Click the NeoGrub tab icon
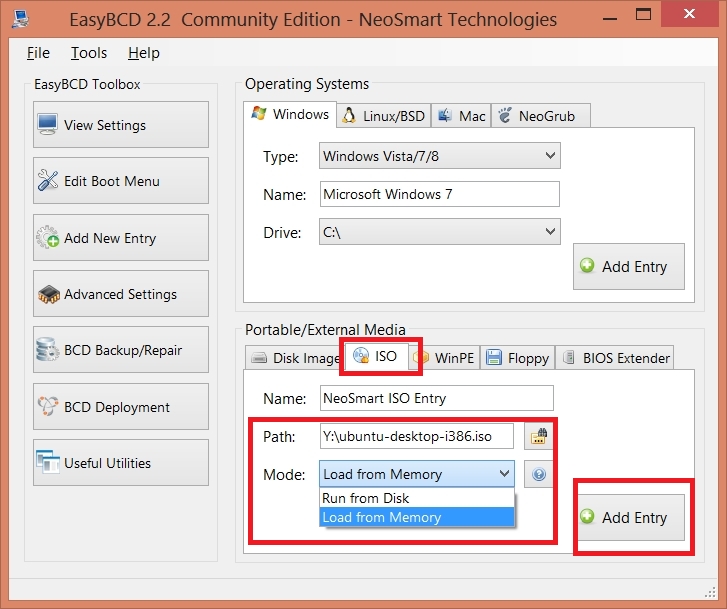Image resolution: width=727 pixels, height=609 pixels. pos(504,115)
